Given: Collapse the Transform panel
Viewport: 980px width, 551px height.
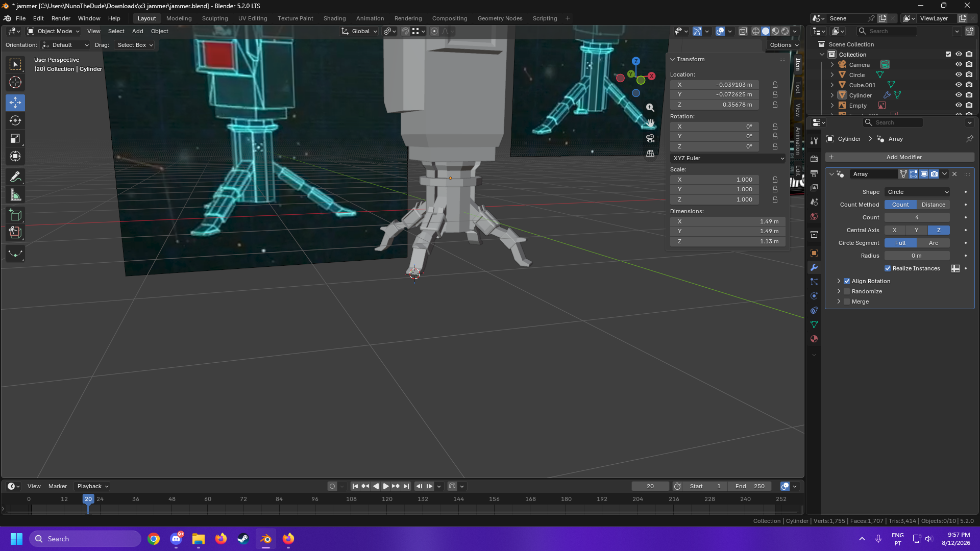Looking at the screenshot, I should (x=673, y=59).
